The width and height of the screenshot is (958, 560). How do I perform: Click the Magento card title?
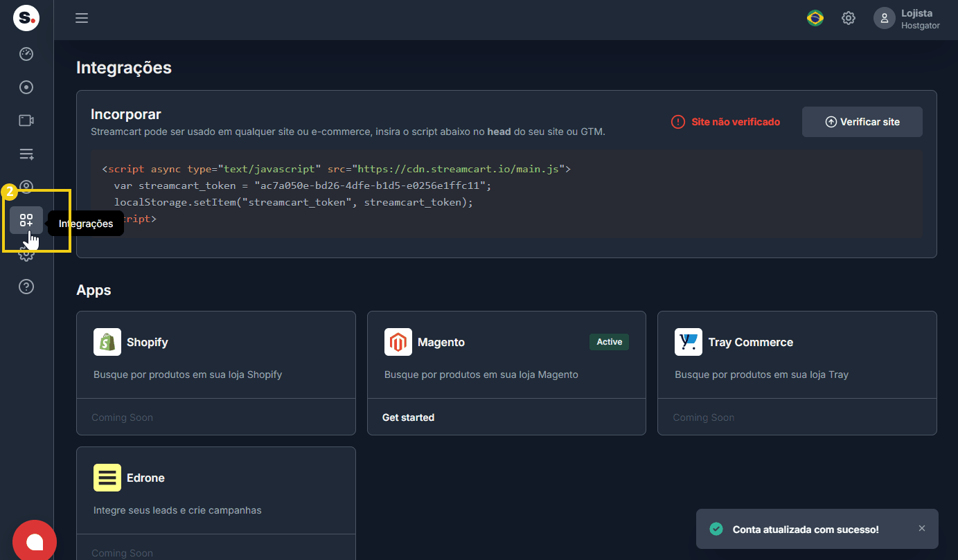[441, 342]
